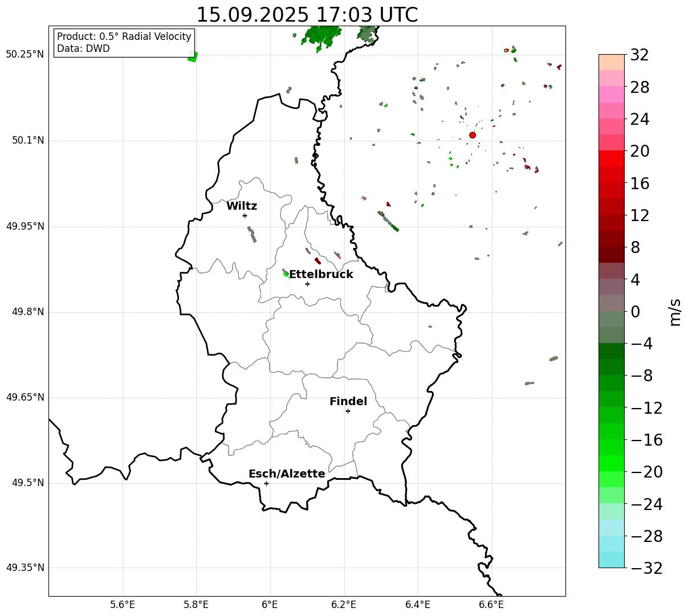Click the −12 colorbar tick label

click(646, 408)
